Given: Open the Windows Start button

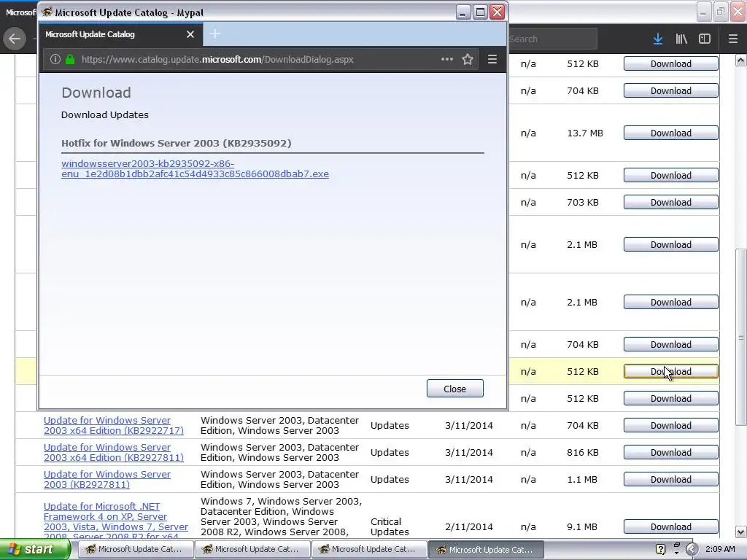Looking at the screenshot, I should (x=35, y=549).
